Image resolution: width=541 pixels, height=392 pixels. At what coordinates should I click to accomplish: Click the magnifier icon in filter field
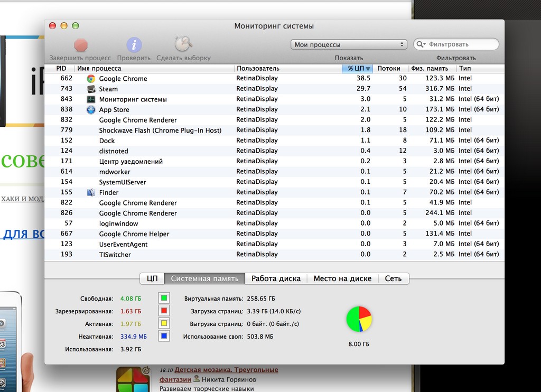click(422, 44)
